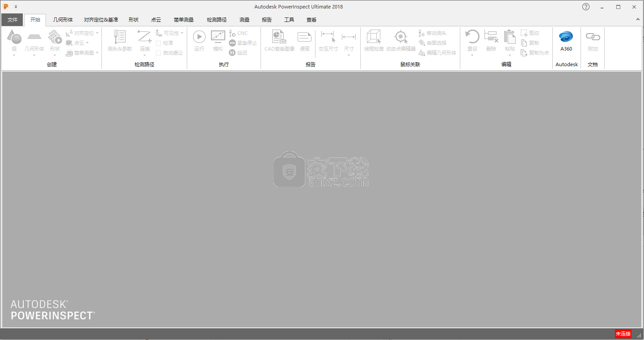Open the 文件 file menu
This screenshot has width=644, height=340.
[12, 20]
